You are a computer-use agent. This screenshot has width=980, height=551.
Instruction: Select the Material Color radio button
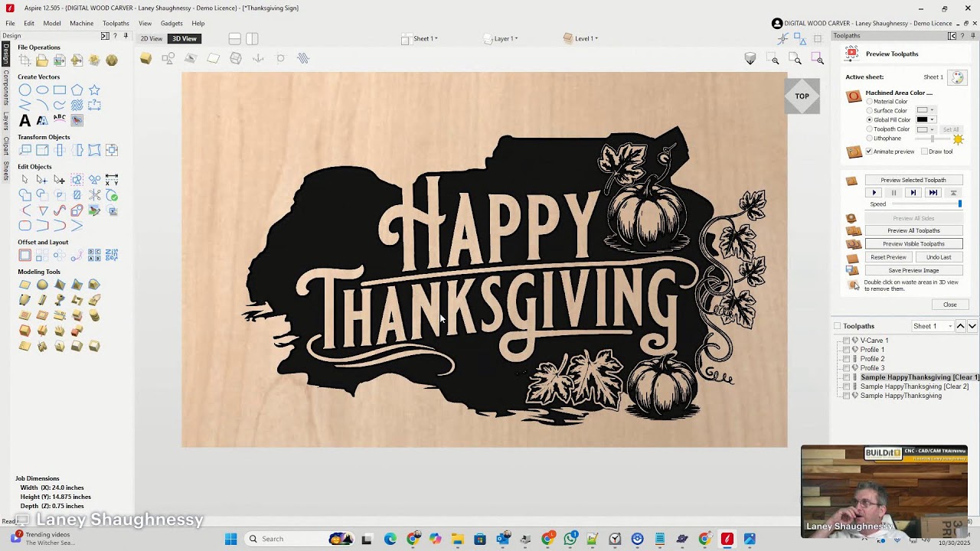(870, 102)
